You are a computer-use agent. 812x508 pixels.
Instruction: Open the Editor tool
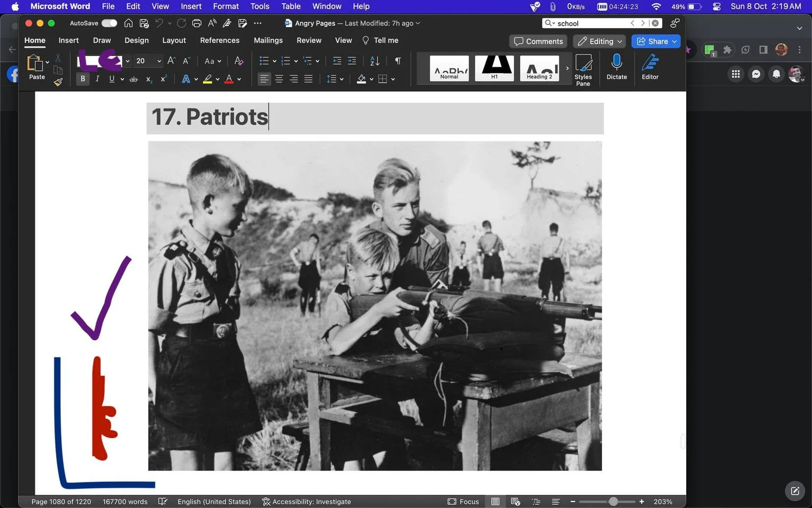click(x=650, y=68)
